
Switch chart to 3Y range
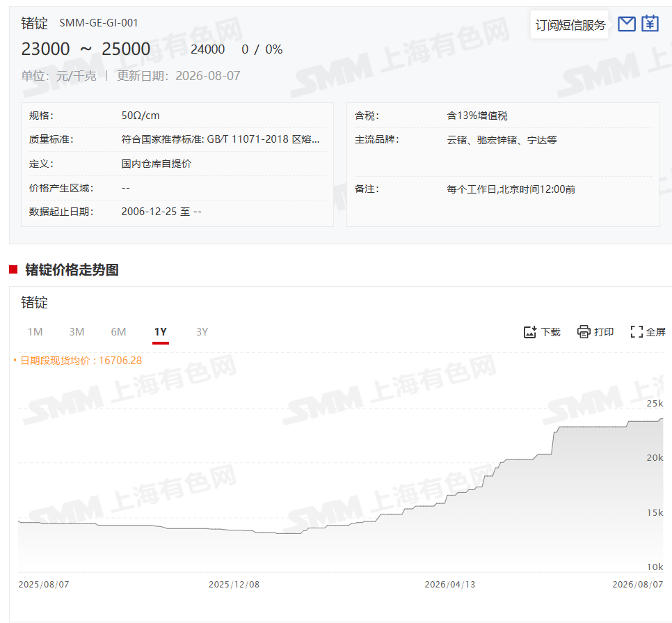click(x=202, y=332)
